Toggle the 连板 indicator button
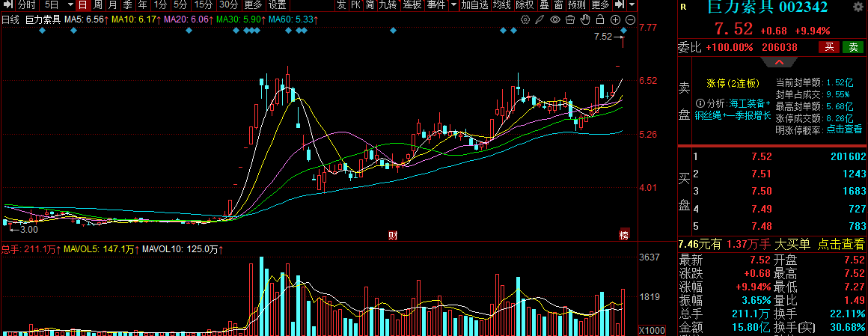Image resolution: width=868 pixels, height=336 pixels. click(x=412, y=5)
